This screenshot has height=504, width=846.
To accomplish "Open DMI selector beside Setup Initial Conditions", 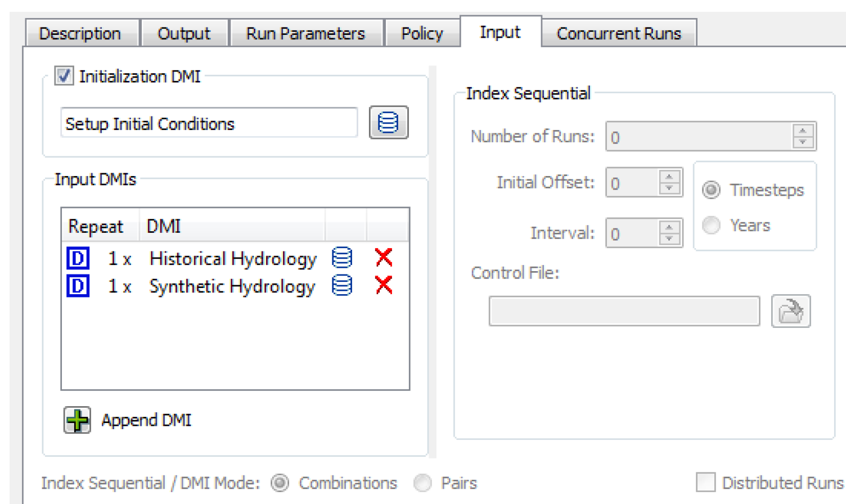I will pyautogui.click(x=388, y=122).
